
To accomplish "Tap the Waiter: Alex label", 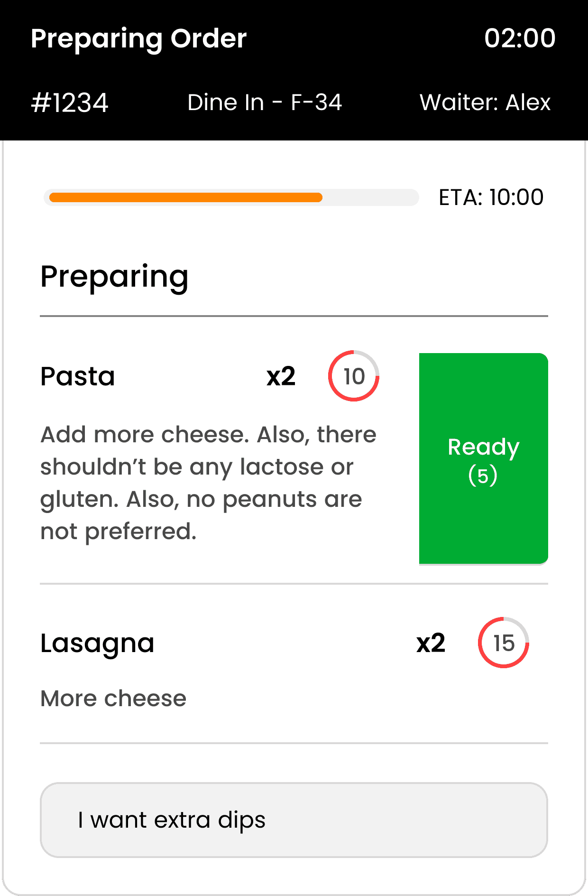I will click(485, 103).
